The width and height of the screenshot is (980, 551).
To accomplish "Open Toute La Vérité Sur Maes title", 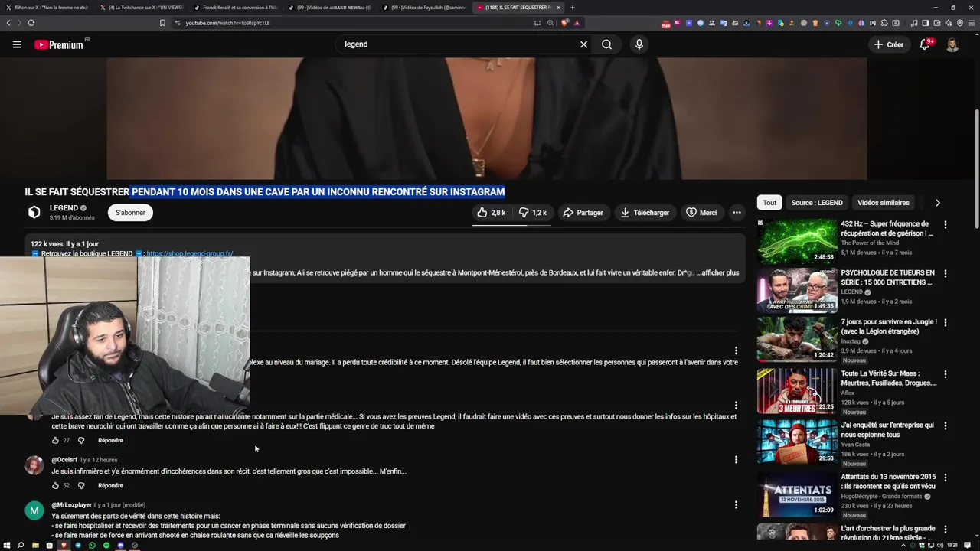I will 888,378.
